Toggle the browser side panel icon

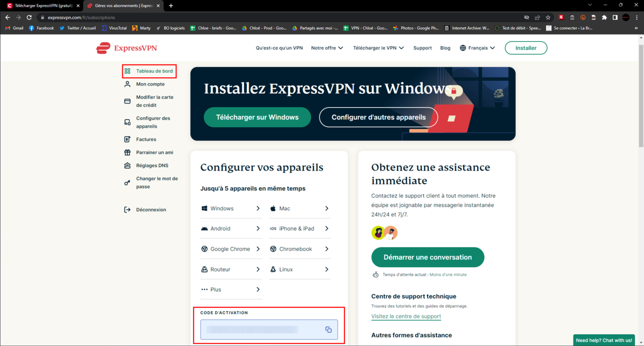click(615, 17)
